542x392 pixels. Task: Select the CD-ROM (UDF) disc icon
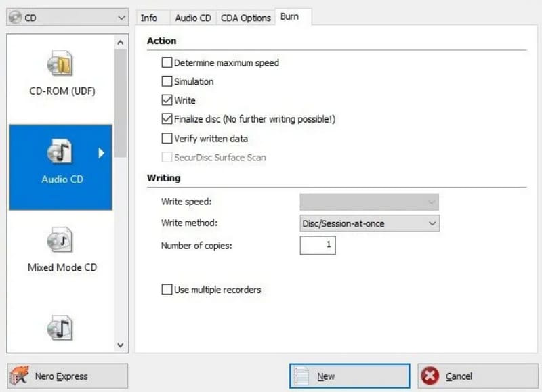click(59, 65)
